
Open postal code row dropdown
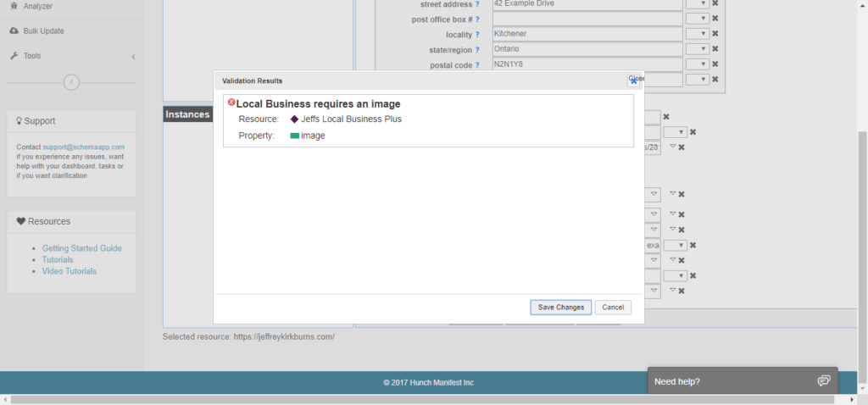coord(698,64)
